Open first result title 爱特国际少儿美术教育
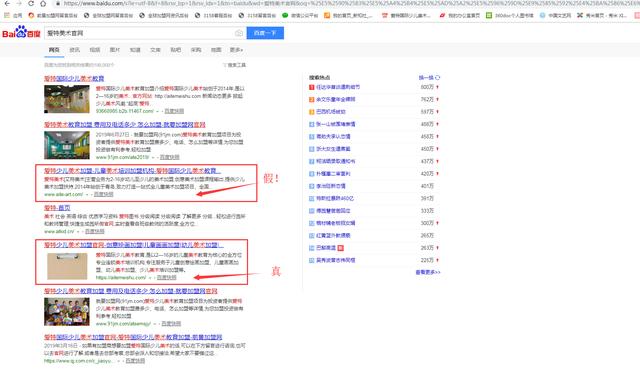Viewport: 640px width, 370px height. (x=74, y=78)
